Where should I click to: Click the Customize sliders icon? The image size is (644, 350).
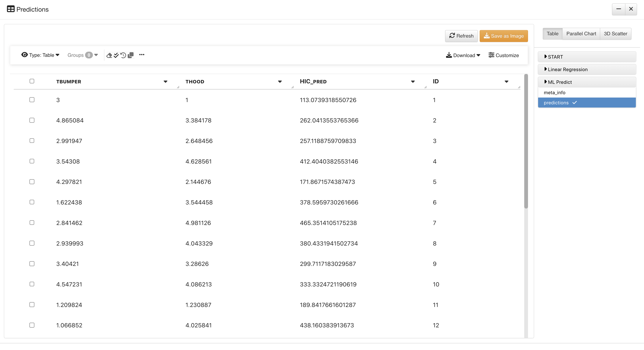click(x=491, y=55)
